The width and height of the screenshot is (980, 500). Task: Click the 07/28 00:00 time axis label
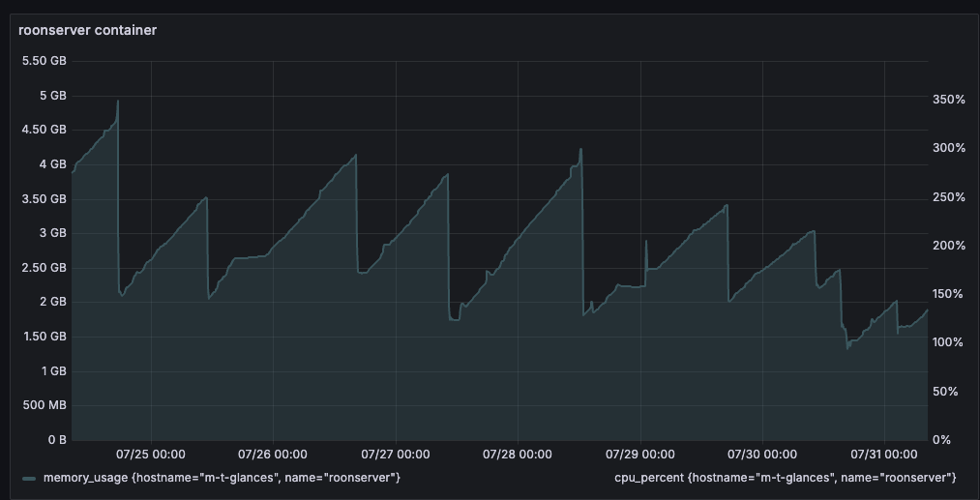[518, 455]
